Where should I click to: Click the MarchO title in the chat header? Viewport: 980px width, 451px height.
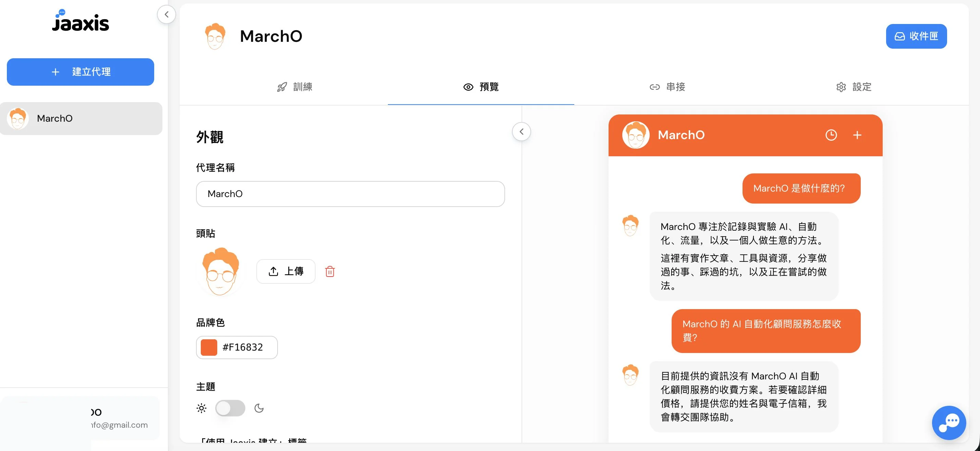[x=681, y=135]
